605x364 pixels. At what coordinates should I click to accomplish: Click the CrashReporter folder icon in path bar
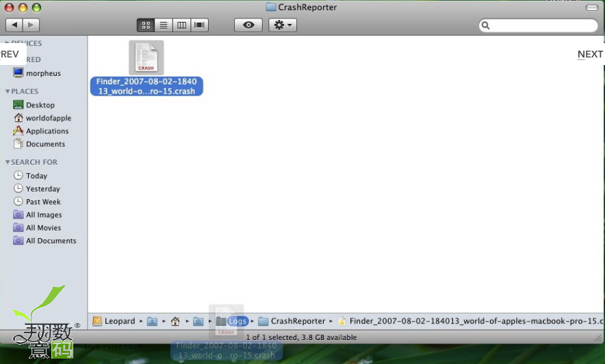tap(263, 321)
